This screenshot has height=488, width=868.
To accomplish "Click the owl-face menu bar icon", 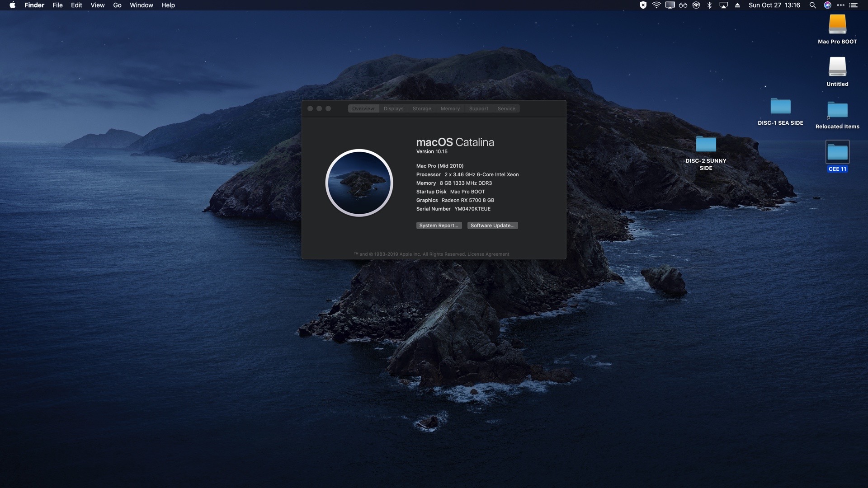I will click(x=696, y=5).
